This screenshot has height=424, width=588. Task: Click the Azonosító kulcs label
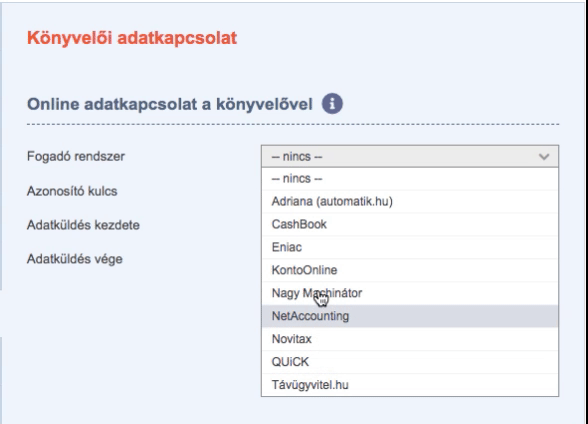click(72, 191)
